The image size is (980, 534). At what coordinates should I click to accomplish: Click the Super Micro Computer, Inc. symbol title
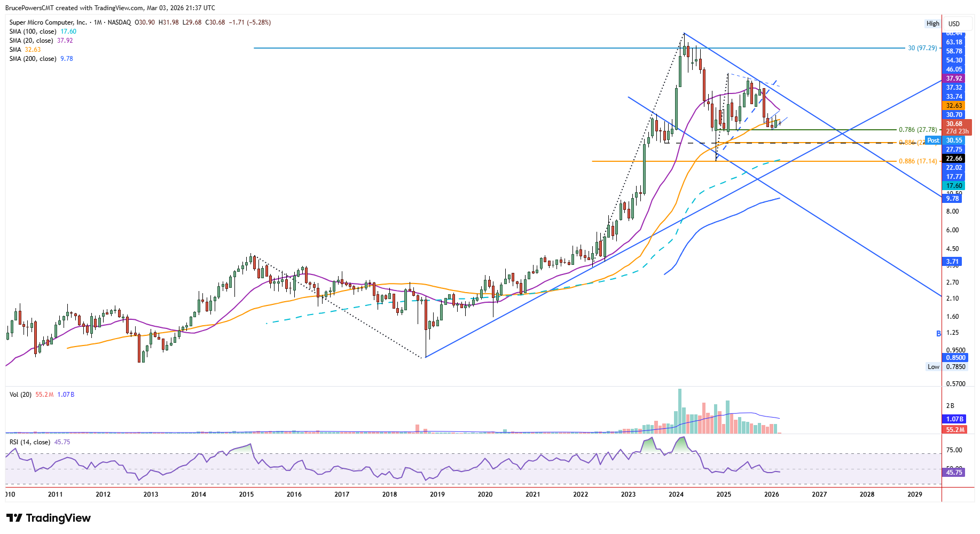48,22
